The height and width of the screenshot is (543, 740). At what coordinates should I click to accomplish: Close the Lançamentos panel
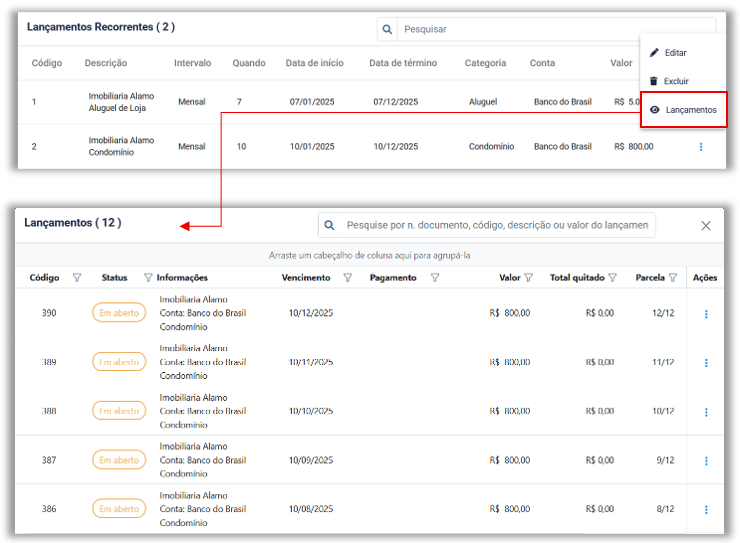706,226
